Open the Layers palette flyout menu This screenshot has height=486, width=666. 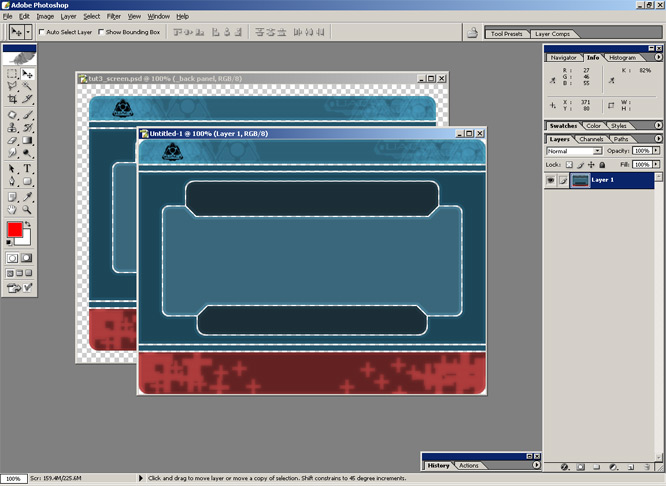pyautogui.click(x=658, y=138)
